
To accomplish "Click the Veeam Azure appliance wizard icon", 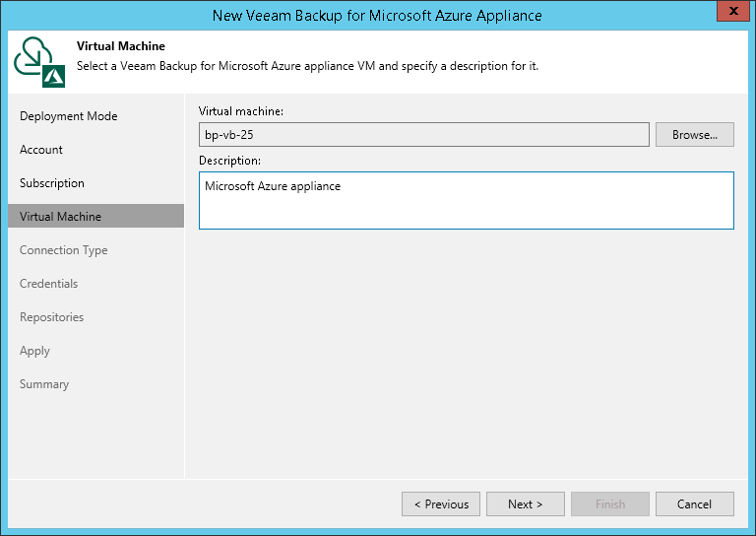I will [x=39, y=62].
